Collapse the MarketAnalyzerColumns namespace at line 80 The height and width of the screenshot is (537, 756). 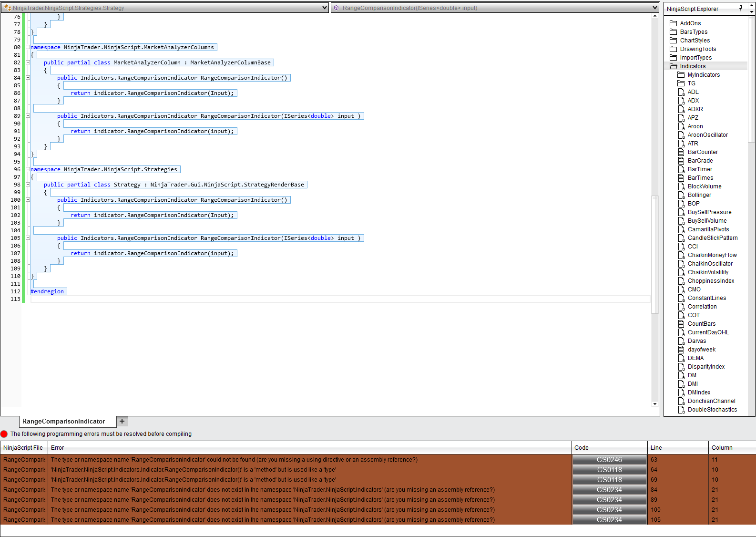click(x=28, y=47)
